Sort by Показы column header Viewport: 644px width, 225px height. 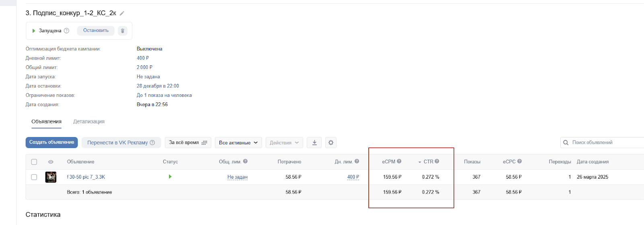[x=472, y=162]
